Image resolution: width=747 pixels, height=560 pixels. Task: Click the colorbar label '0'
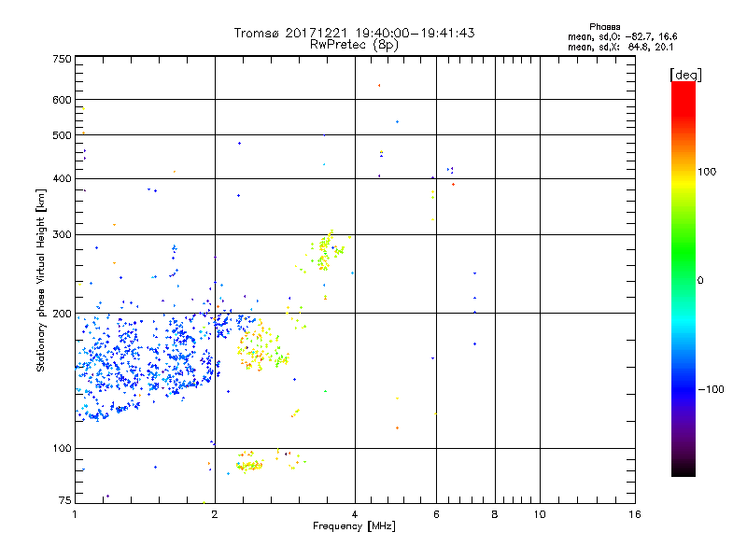(700, 281)
